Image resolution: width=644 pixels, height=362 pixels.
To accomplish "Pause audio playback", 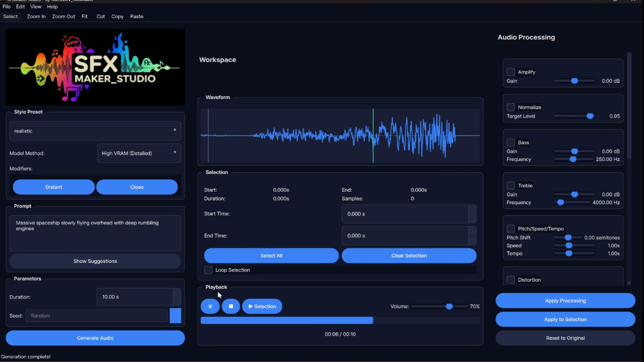I will (210, 306).
